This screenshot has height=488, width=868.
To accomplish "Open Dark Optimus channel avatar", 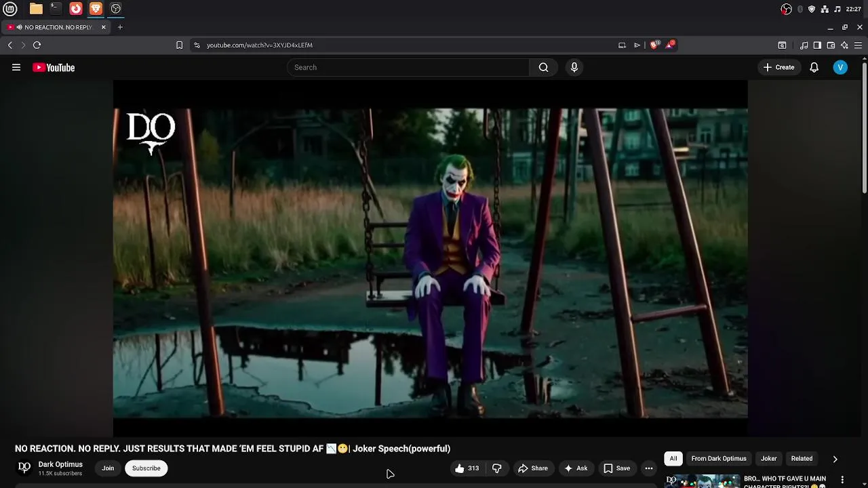I will [24, 468].
